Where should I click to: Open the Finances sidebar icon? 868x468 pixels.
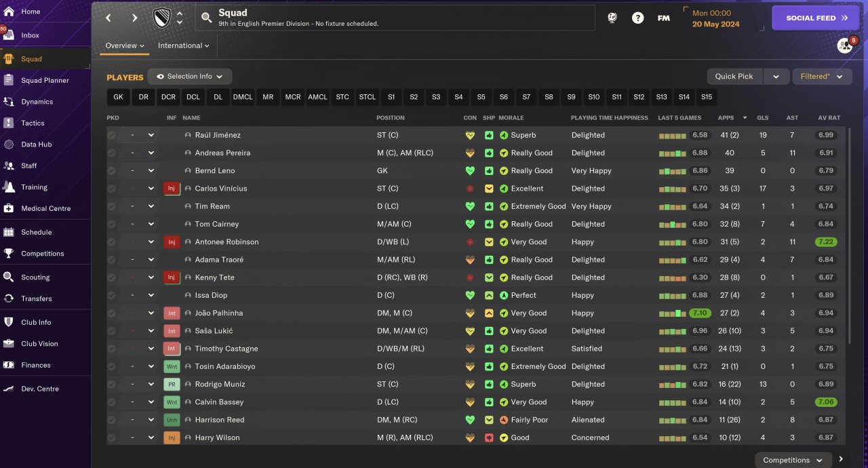pos(9,365)
